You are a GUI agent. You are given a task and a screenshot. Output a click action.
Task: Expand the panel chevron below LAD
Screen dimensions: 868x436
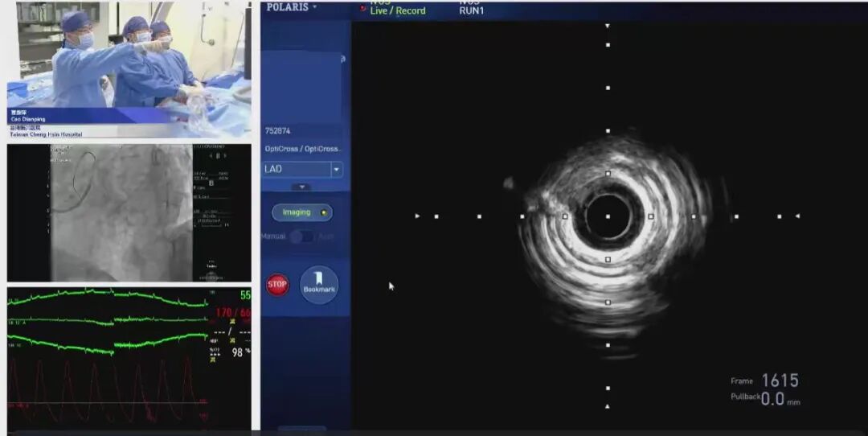coord(301,187)
